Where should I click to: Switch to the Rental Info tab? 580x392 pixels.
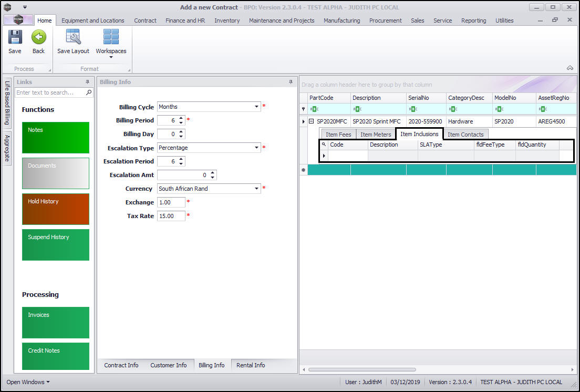click(x=251, y=365)
